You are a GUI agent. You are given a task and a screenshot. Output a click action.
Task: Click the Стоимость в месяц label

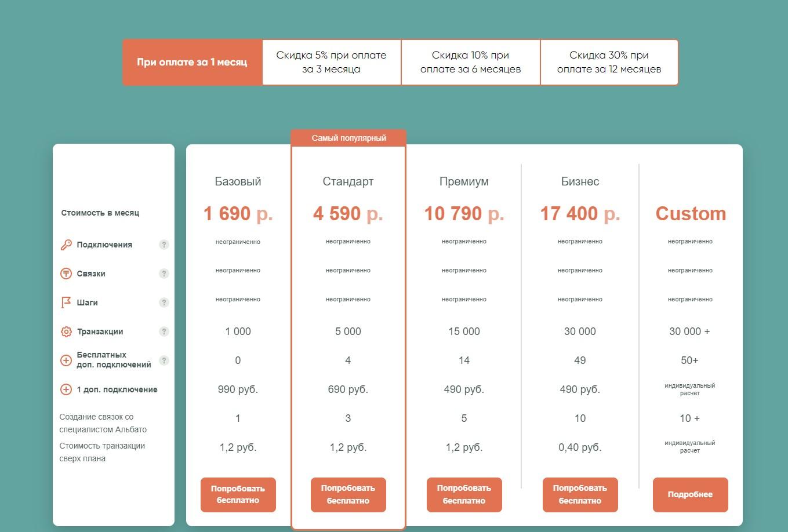pyautogui.click(x=100, y=213)
